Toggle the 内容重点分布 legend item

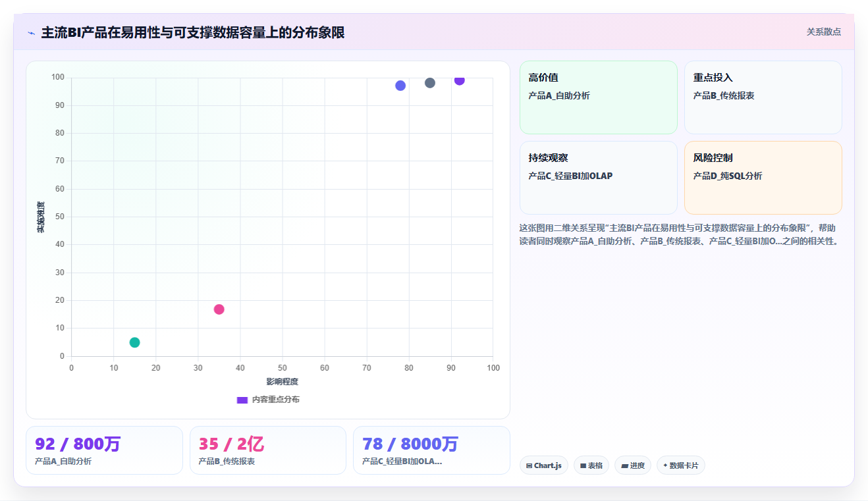[x=268, y=400]
